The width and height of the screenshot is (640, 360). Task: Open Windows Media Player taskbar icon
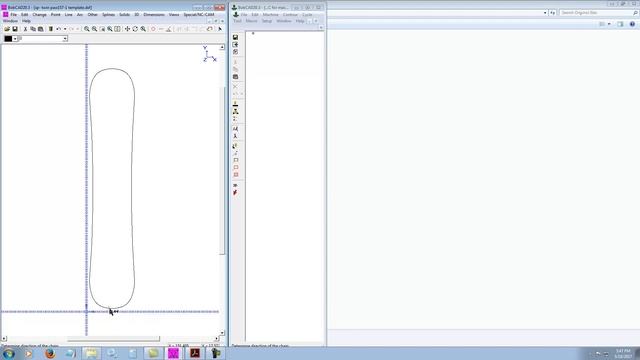pyautogui.click(x=28, y=353)
